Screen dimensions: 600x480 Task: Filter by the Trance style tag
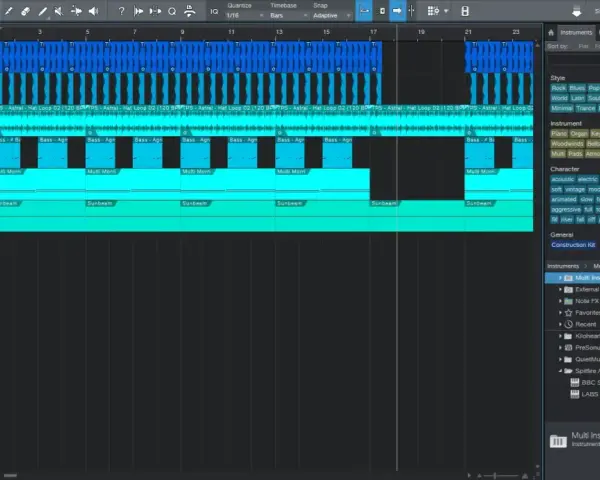[585, 108]
